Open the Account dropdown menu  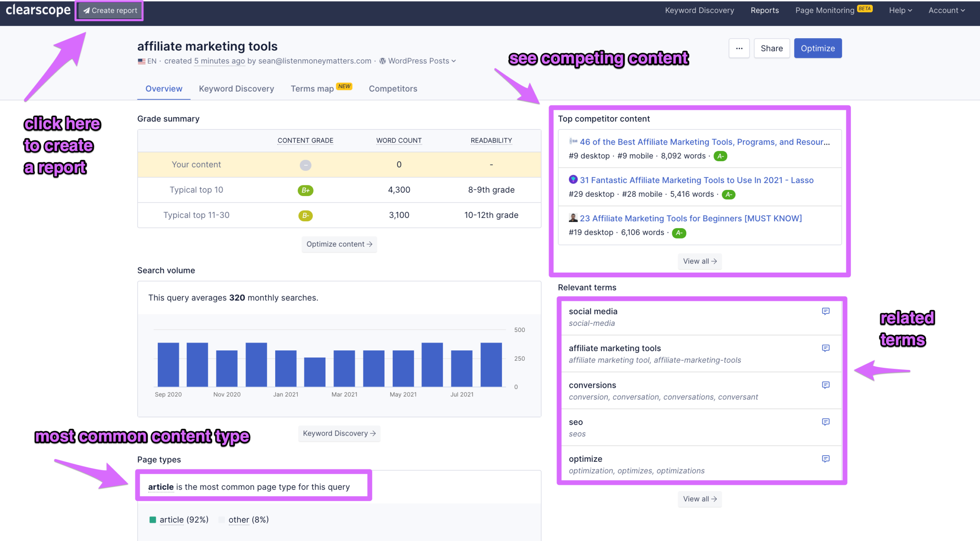(946, 10)
